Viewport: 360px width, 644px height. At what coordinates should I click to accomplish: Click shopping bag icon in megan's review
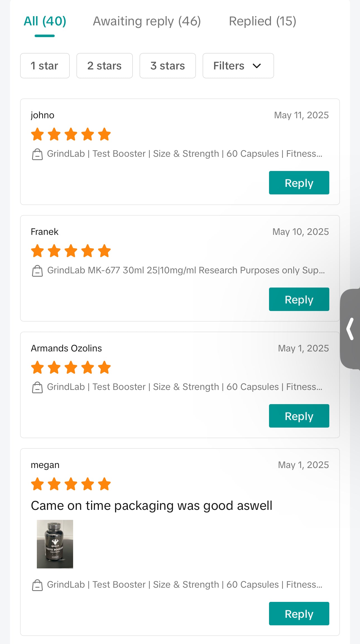[37, 585]
